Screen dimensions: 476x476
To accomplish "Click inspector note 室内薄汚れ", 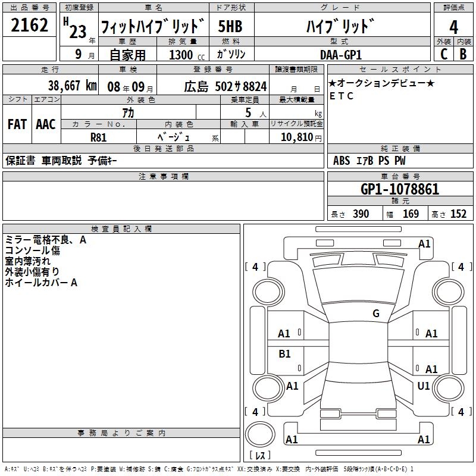I will point(27,261).
